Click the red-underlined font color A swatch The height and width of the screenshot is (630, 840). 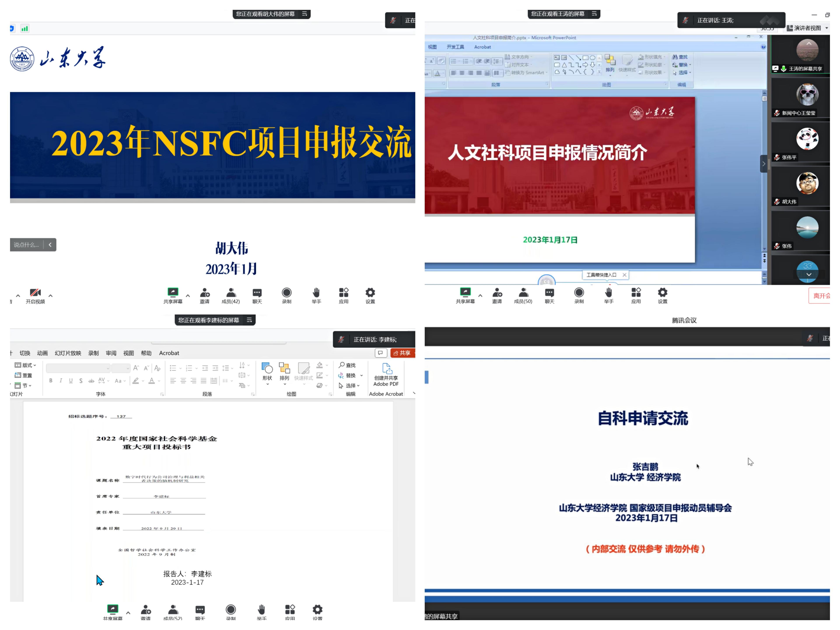pos(152,380)
